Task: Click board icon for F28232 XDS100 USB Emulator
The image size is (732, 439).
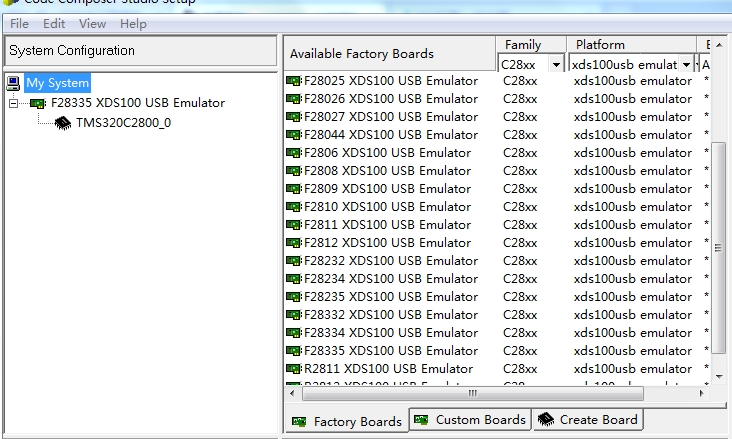Action: tap(294, 261)
